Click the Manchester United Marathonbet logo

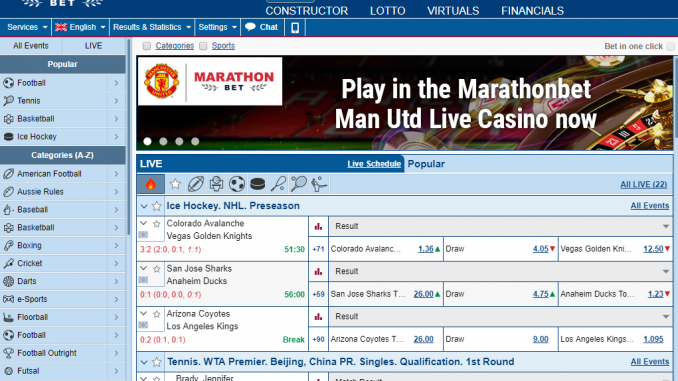(x=210, y=81)
